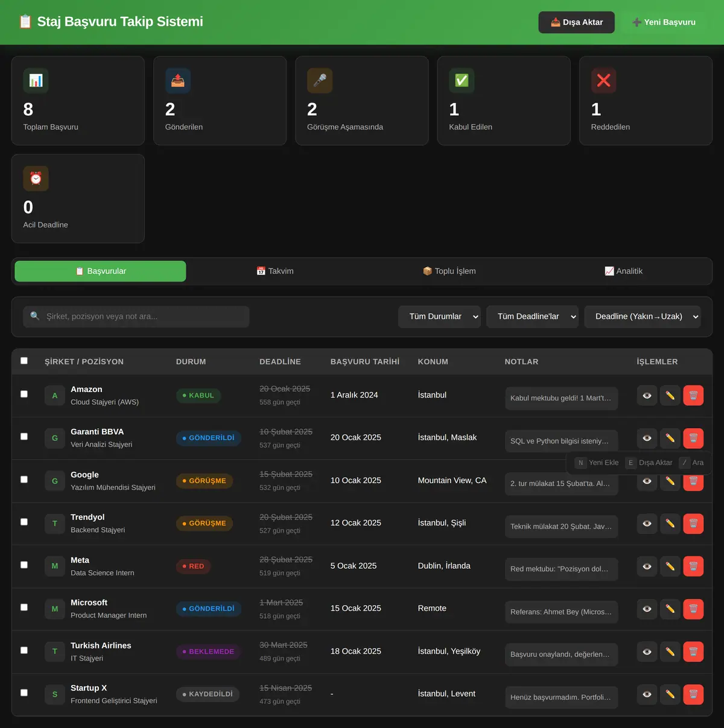Image resolution: width=724 pixels, height=728 pixels.
Task: Delete the Meta application
Action: tap(693, 566)
